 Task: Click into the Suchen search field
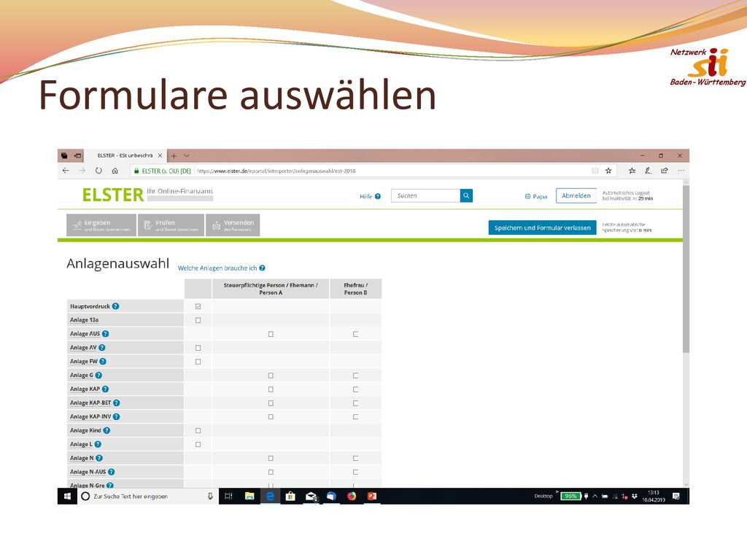425,195
